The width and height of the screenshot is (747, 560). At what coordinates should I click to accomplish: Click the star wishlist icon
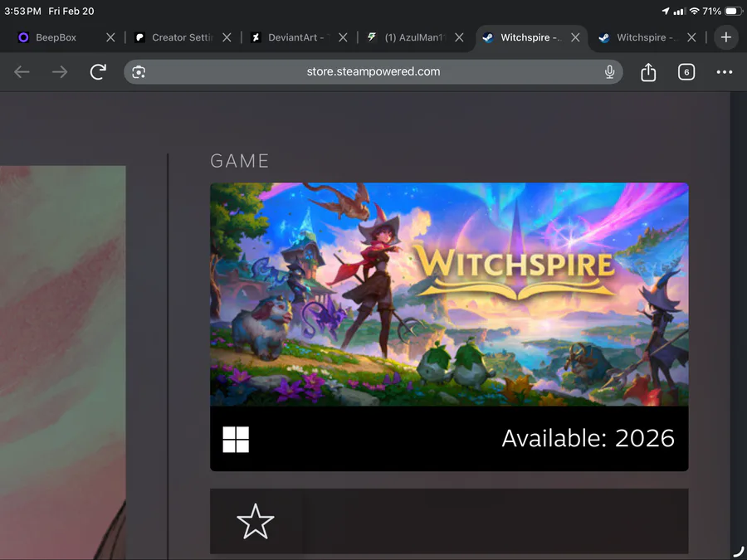pyautogui.click(x=256, y=522)
